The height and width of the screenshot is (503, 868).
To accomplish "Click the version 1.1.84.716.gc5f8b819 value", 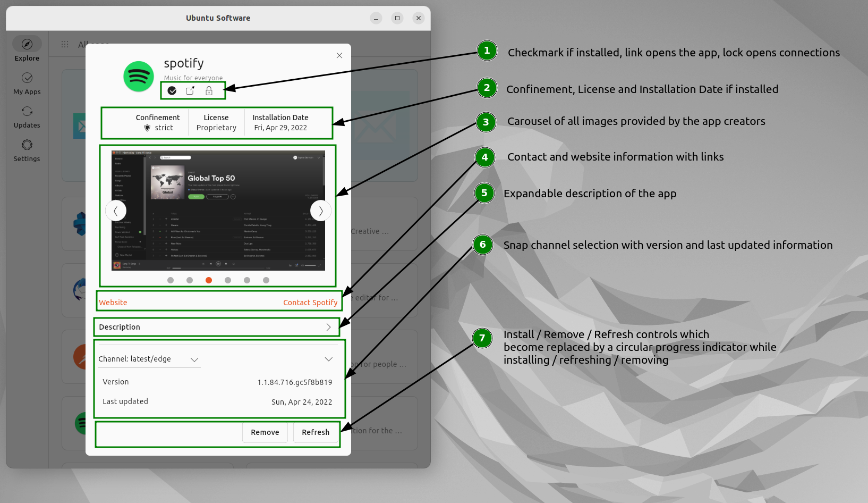I will pos(295,382).
